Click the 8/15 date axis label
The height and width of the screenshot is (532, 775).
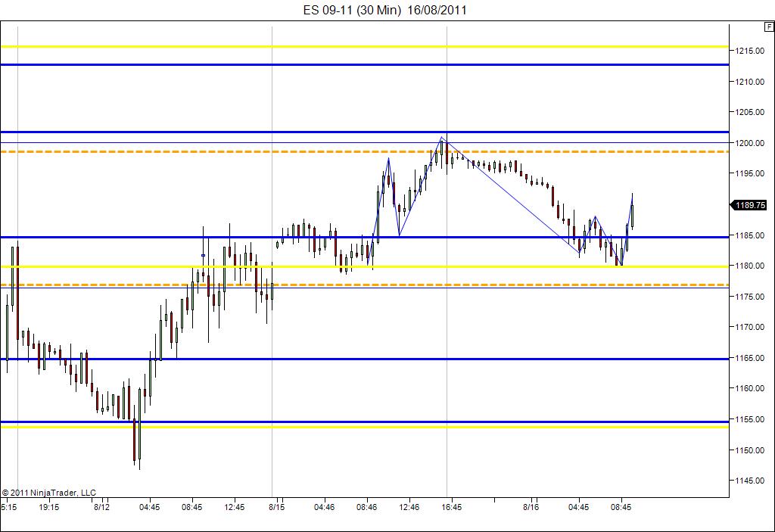coord(277,507)
